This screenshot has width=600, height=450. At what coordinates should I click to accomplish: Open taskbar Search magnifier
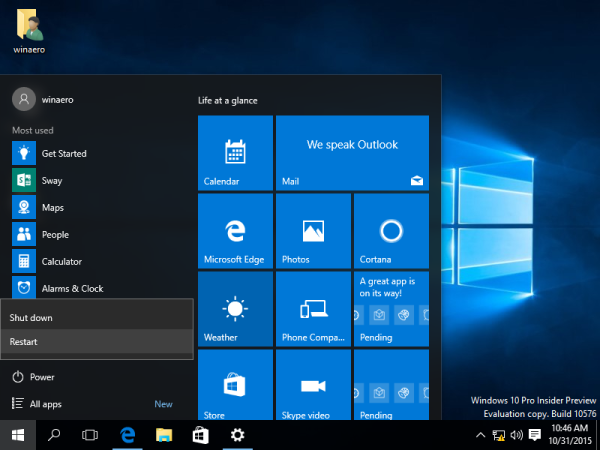point(54,435)
